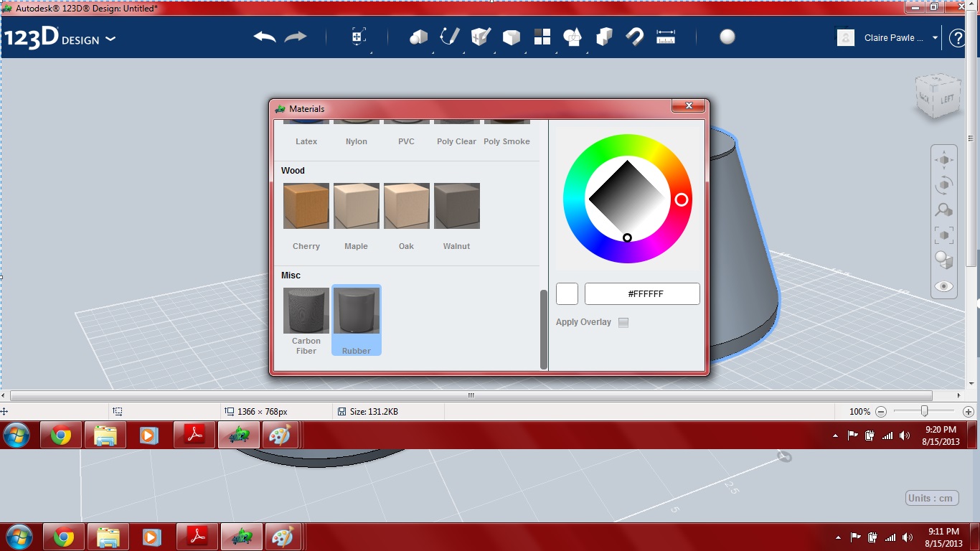Click the Grouping tool icon
980x551 pixels.
click(x=573, y=37)
